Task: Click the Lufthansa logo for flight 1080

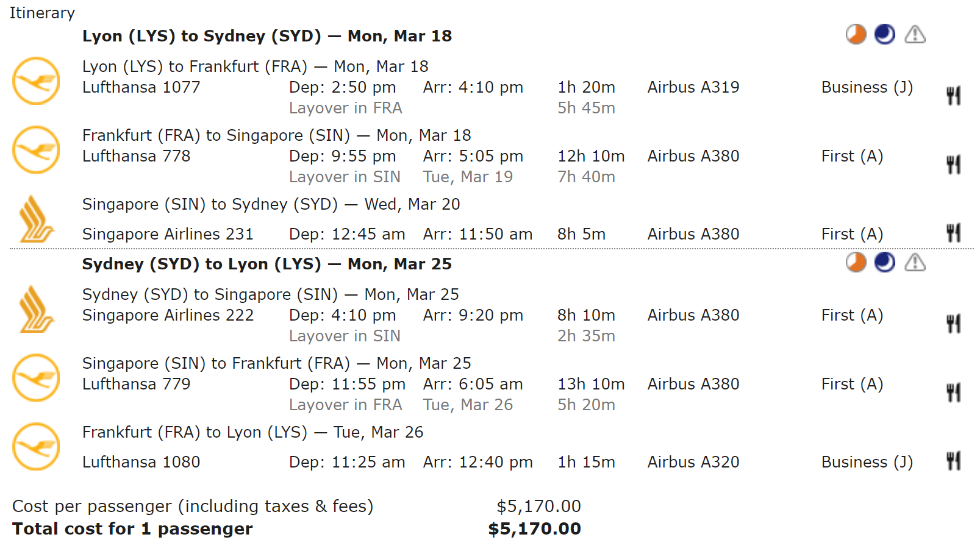Action: [x=36, y=447]
